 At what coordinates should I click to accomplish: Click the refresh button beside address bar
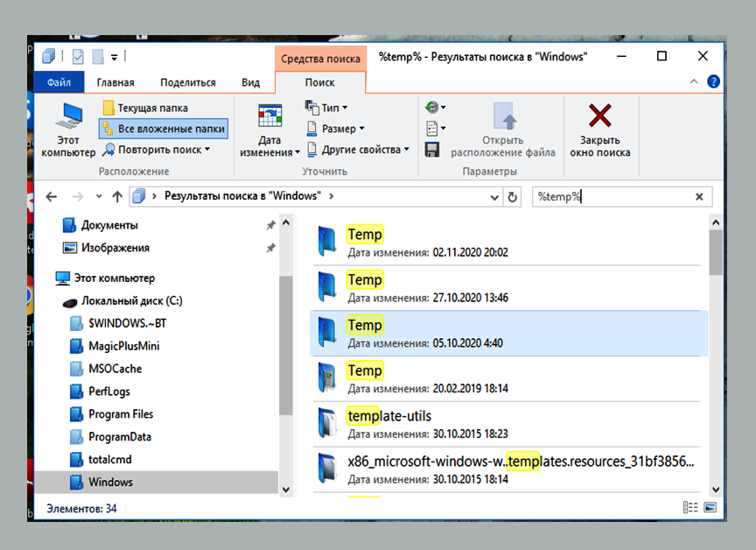point(513,197)
